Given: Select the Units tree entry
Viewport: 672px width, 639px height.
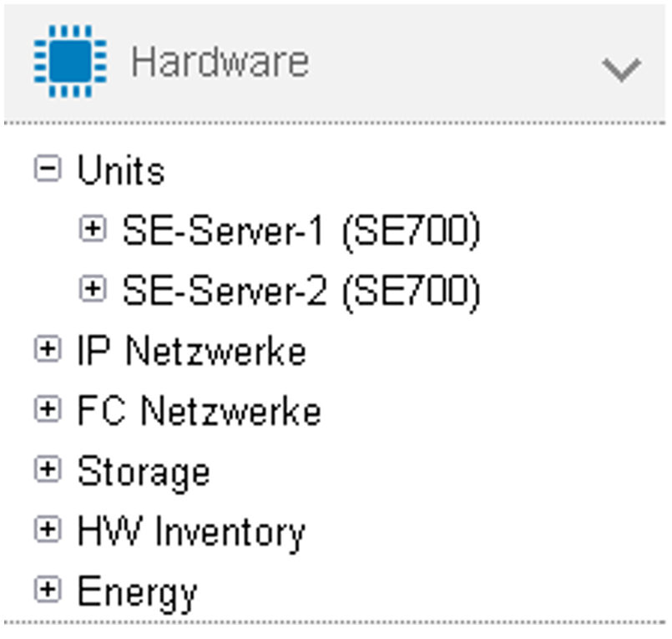Looking at the screenshot, I should tap(121, 170).
